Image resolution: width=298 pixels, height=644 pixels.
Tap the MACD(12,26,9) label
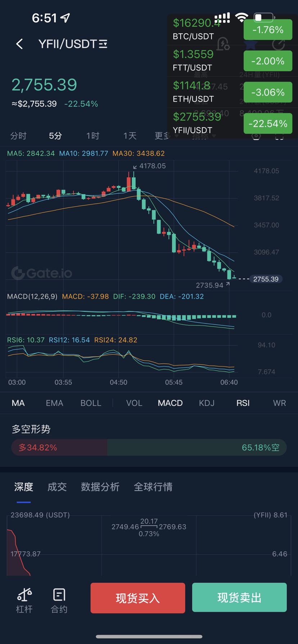(32, 296)
